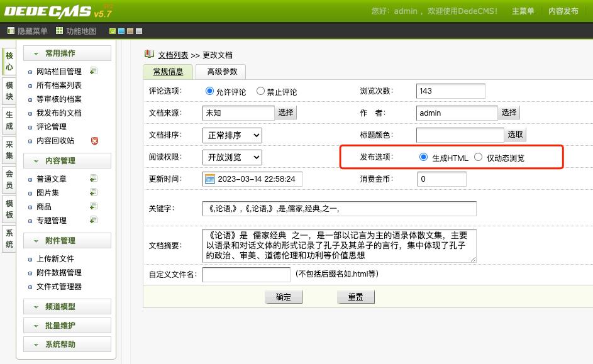
Task: Click the 重置 button
Action: (355, 297)
